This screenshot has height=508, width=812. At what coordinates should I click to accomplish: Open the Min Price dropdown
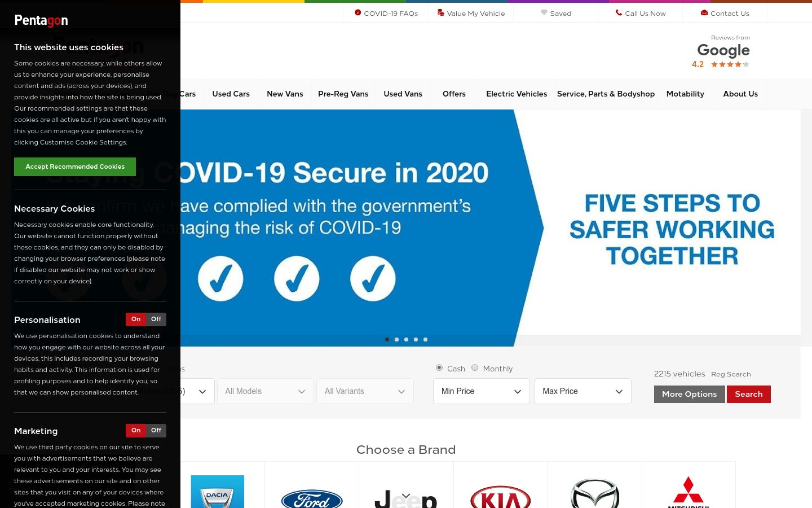pyautogui.click(x=482, y=391)
